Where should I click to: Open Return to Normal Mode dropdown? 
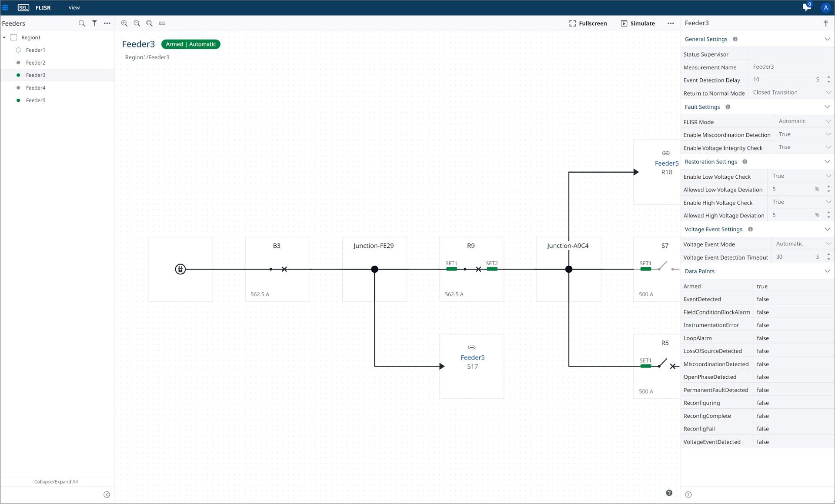[x=791, y=93]
